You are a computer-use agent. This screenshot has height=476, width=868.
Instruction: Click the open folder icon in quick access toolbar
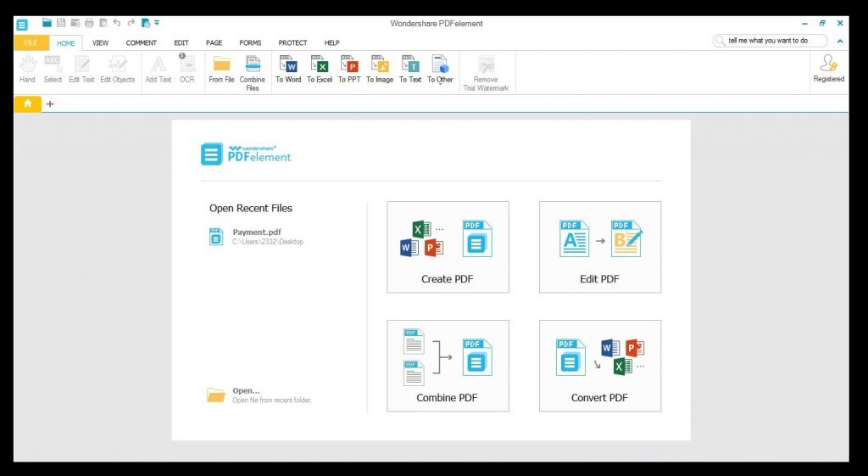47,23
